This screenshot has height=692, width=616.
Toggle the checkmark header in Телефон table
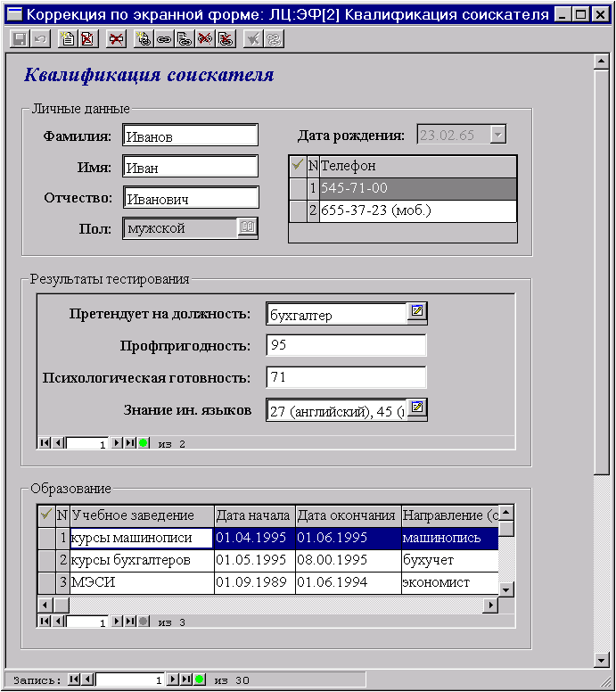[x=298, y=166]
